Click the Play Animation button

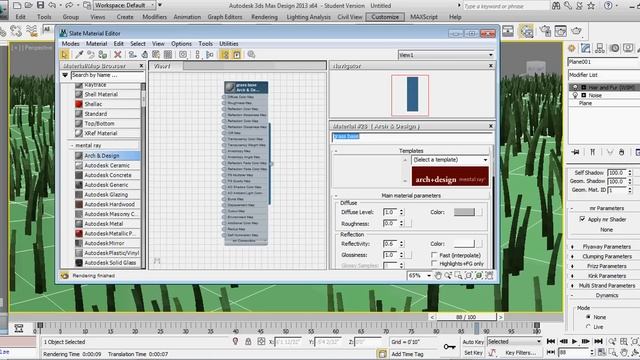click(574, 341)
